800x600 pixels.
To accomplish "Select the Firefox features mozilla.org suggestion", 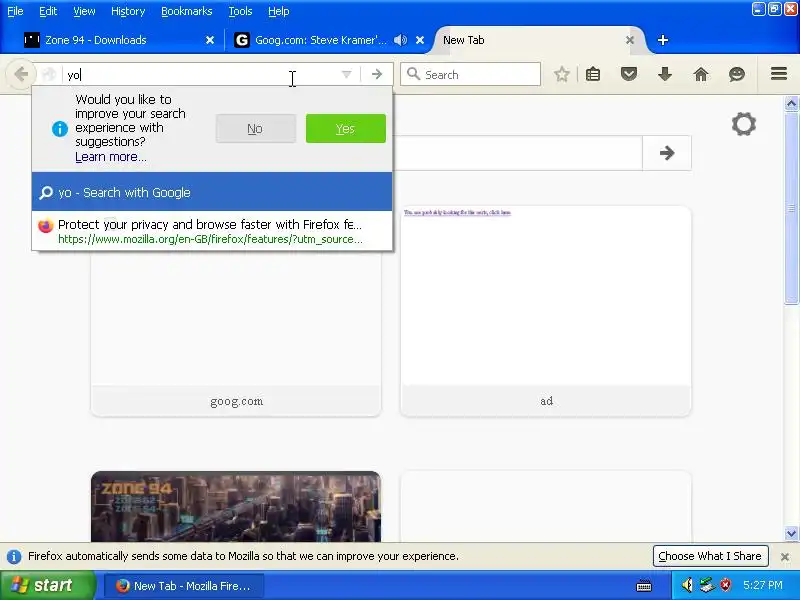I will click(212, 231).
